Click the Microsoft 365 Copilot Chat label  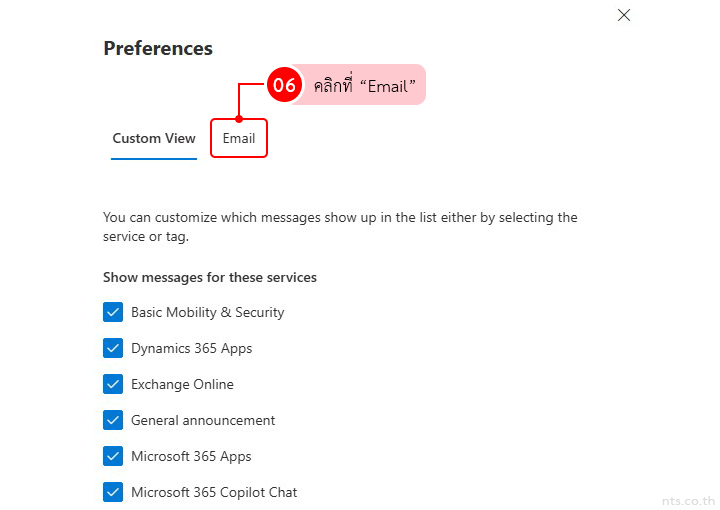point(214,492)
